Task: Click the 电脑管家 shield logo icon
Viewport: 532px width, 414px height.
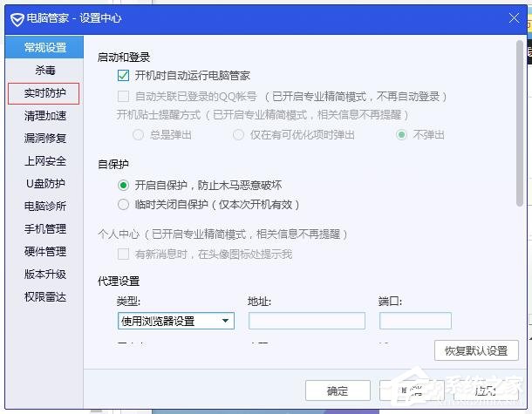Action: (x=17, y=20)
